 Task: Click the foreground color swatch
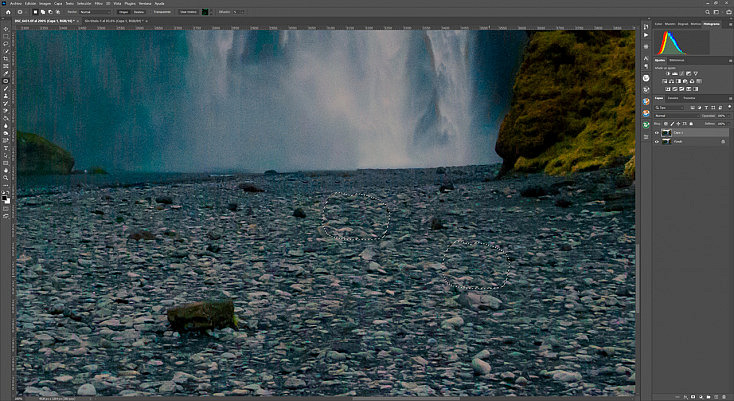pos(4,197)
